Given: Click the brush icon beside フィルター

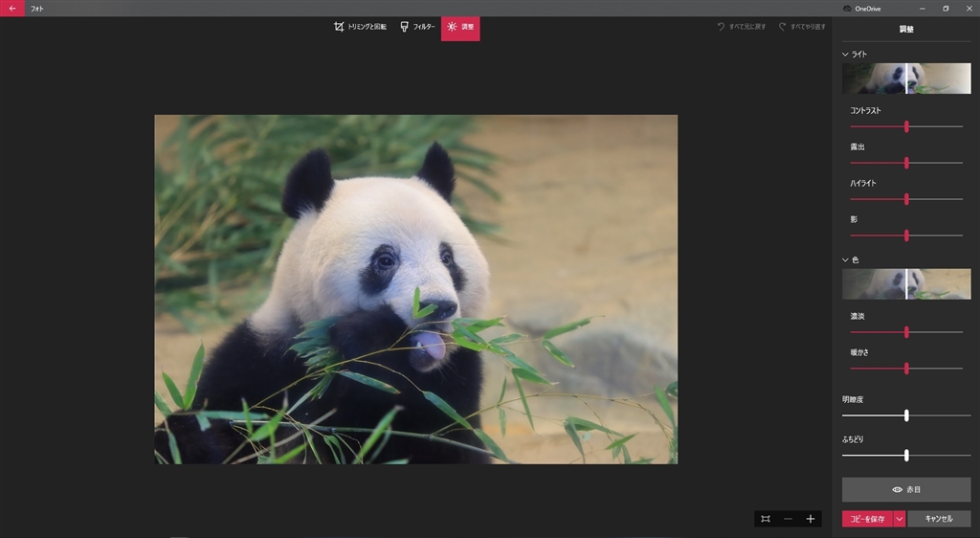Looking at the screenshot, I should click(405, 27).
